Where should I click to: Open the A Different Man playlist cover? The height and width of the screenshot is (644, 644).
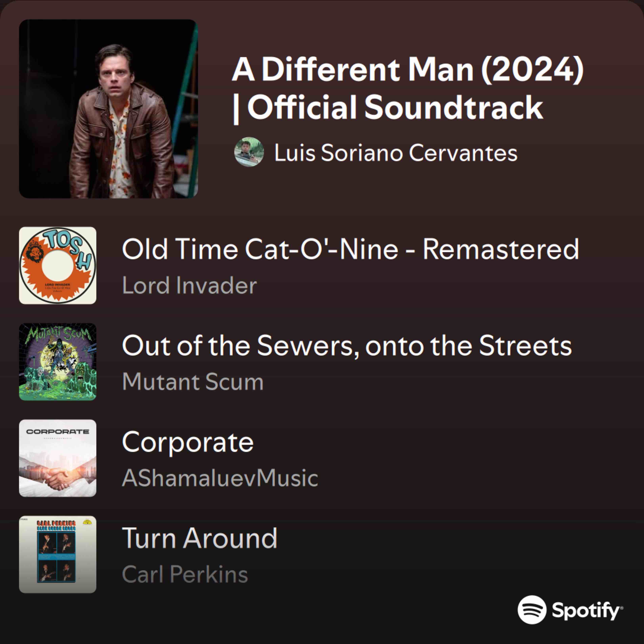pos(108,109)
